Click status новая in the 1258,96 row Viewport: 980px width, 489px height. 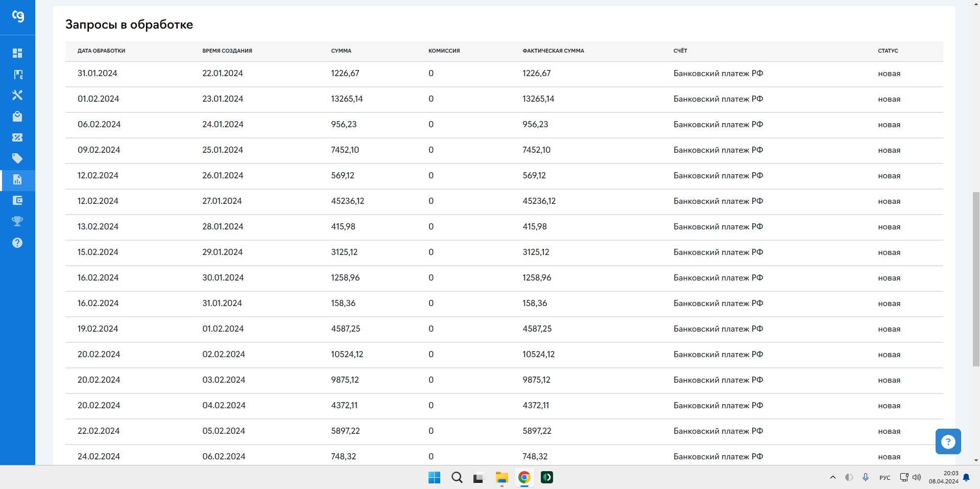pos(889,278)
